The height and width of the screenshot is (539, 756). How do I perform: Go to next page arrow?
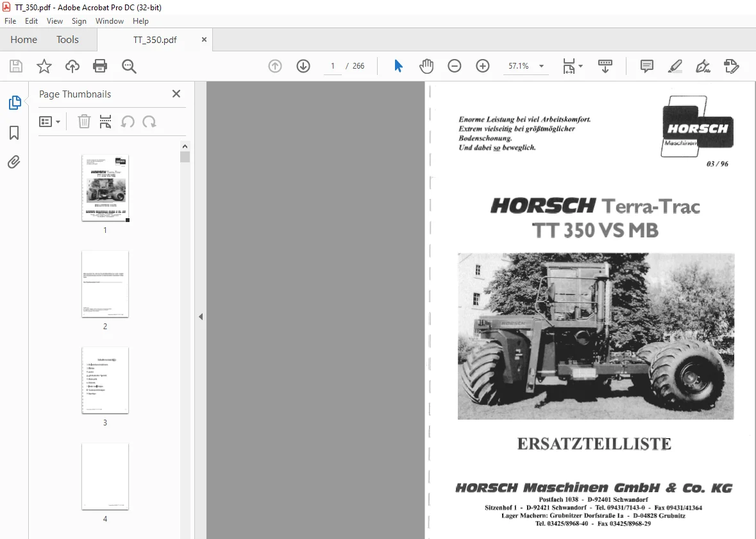pyautogui.click(x=303, y=66)
